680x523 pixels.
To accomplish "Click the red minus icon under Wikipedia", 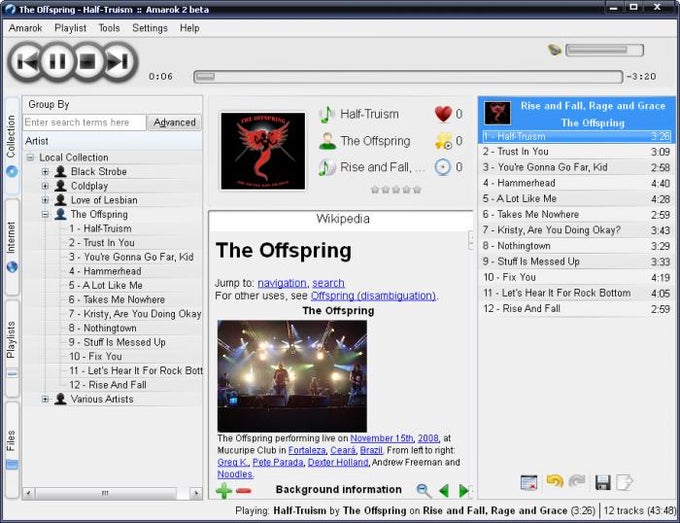I will click(x=244, y=490).
